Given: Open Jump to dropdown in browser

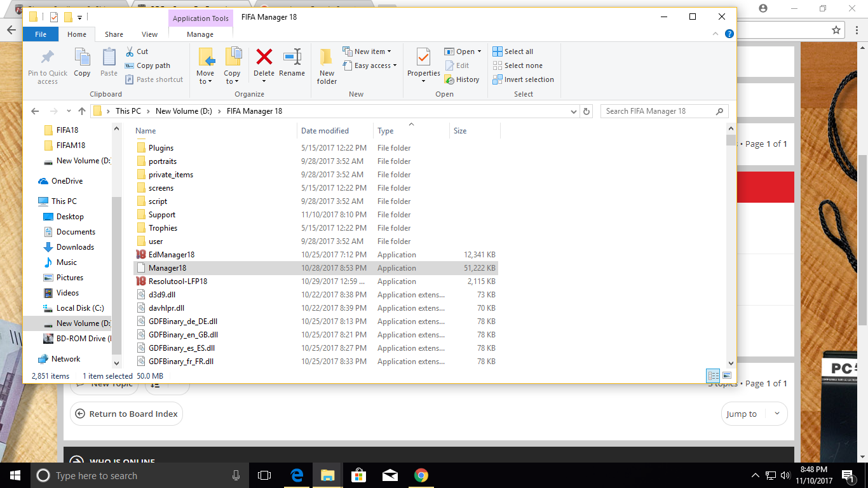Looking at the screenshot, I should 754,414.
